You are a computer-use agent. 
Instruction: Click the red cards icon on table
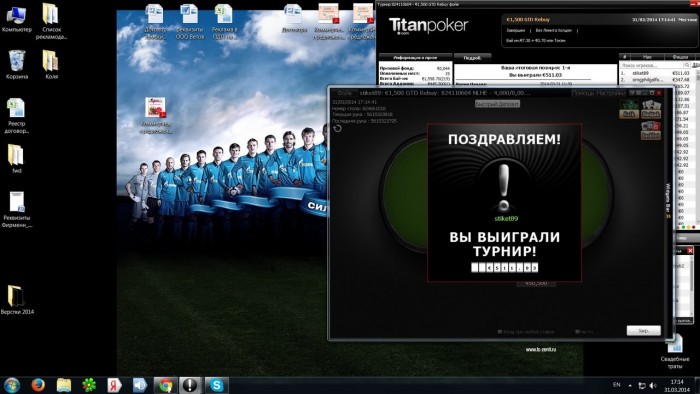point(650,130)
